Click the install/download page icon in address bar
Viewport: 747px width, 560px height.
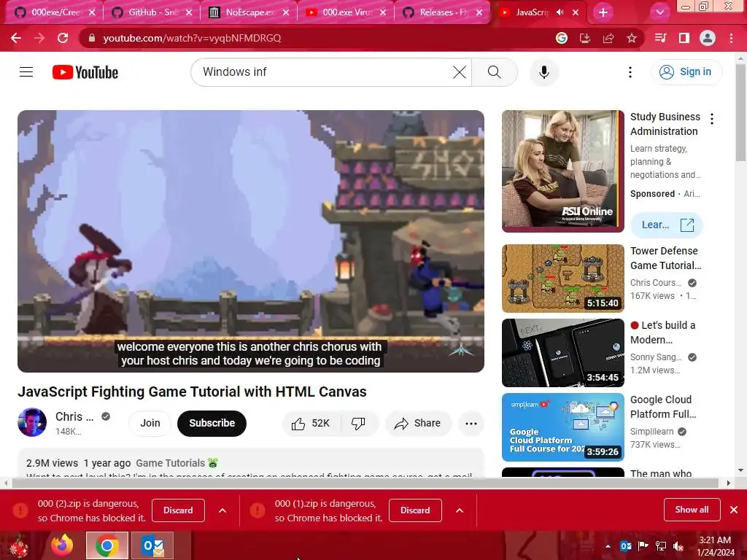pos(585,38)
